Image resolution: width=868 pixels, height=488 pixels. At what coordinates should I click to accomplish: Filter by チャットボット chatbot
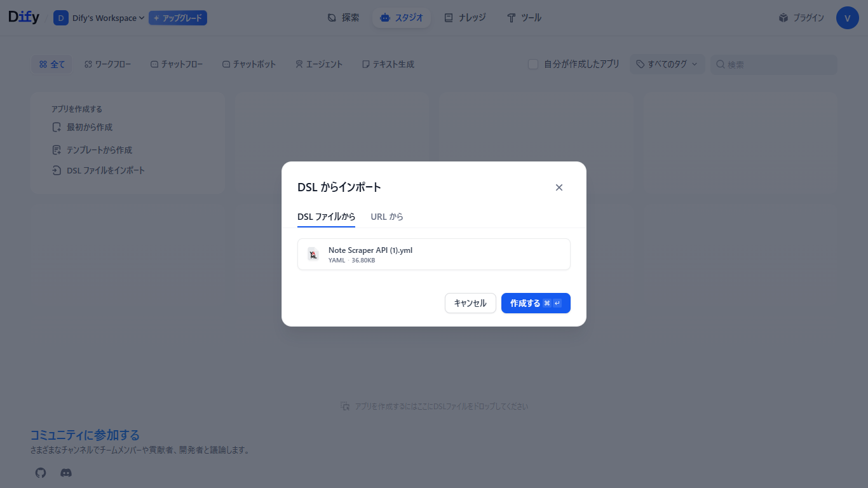click(249, 64)
